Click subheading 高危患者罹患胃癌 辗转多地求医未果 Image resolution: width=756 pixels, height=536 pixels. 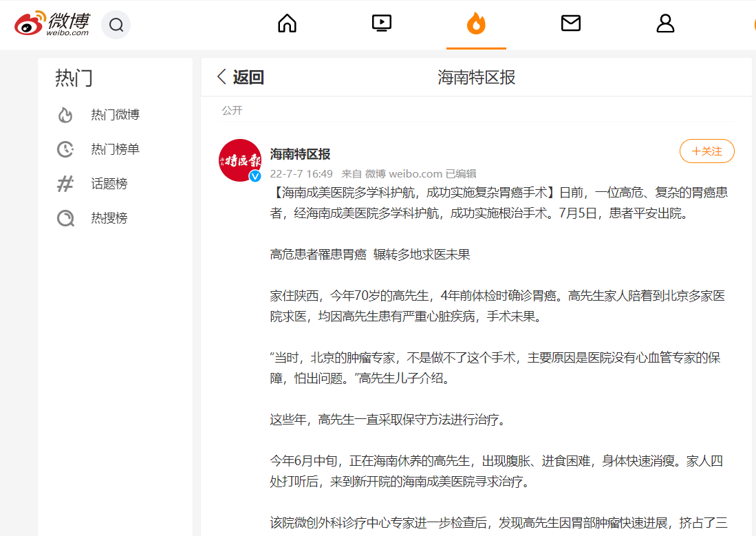click(370, 255)
